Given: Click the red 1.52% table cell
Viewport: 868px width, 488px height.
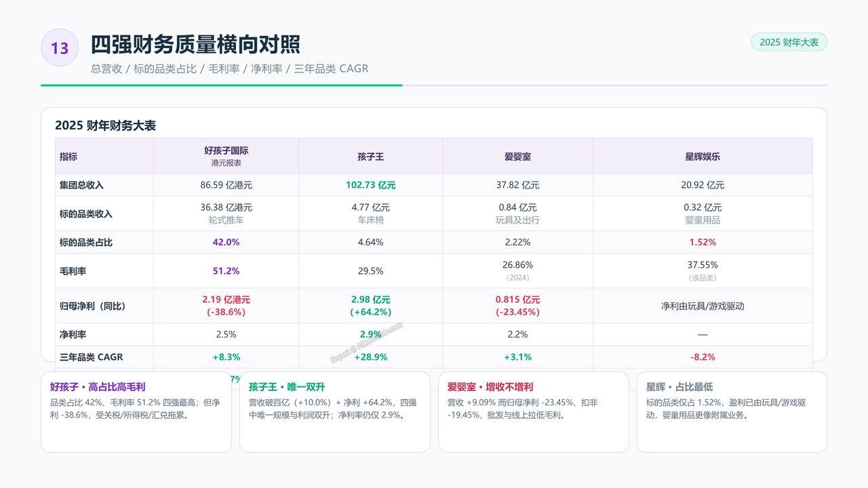Looking at the screenshot, I should (703, 242).
